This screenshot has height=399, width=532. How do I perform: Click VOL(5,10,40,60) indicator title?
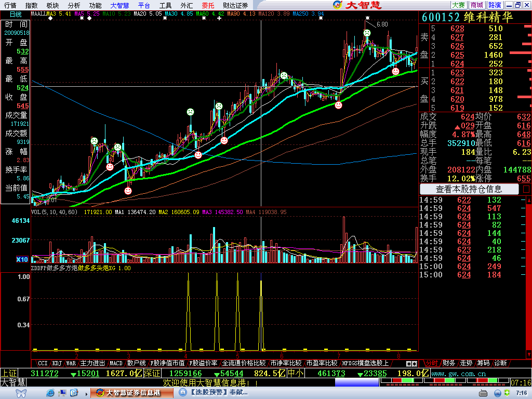(54, 212)
